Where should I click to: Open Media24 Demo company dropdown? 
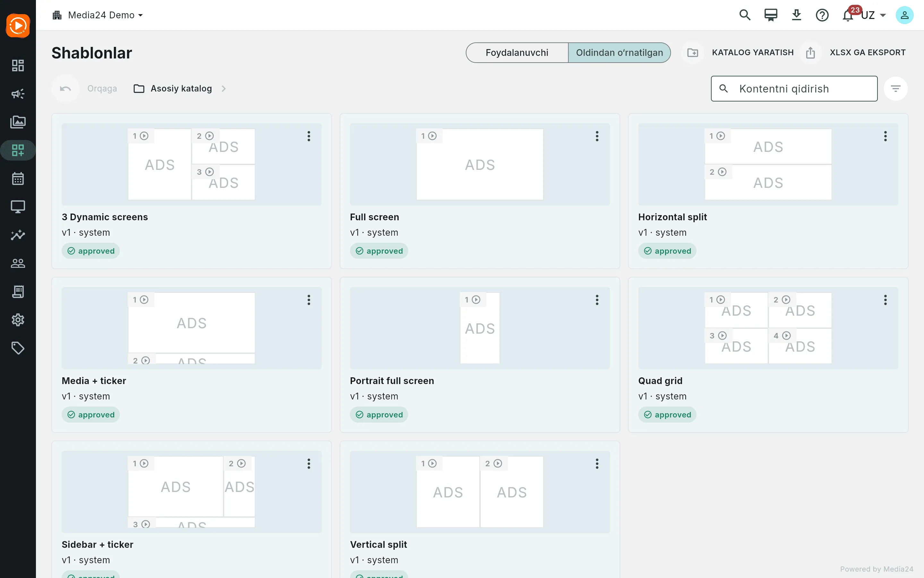(98, 15)
